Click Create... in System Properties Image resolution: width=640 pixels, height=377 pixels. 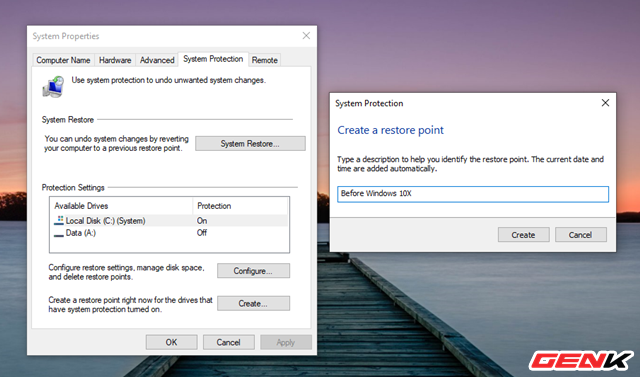coord(253,304)
